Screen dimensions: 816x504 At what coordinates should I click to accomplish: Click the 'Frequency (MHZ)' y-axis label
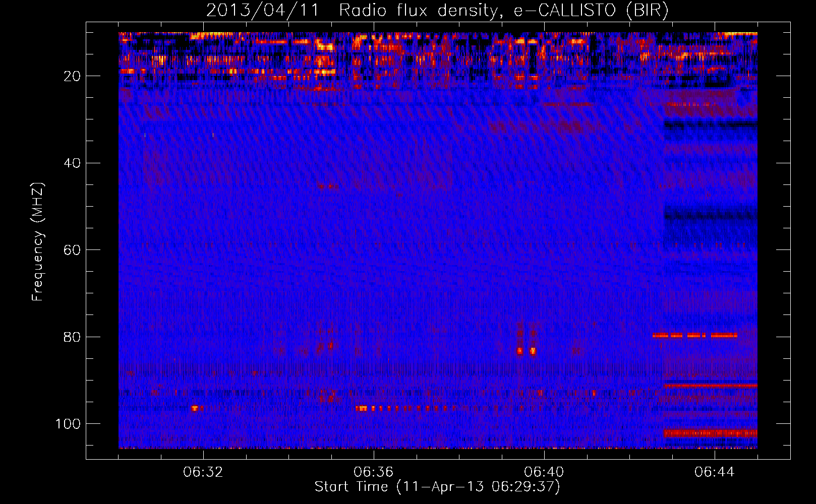tap(38, 242)
